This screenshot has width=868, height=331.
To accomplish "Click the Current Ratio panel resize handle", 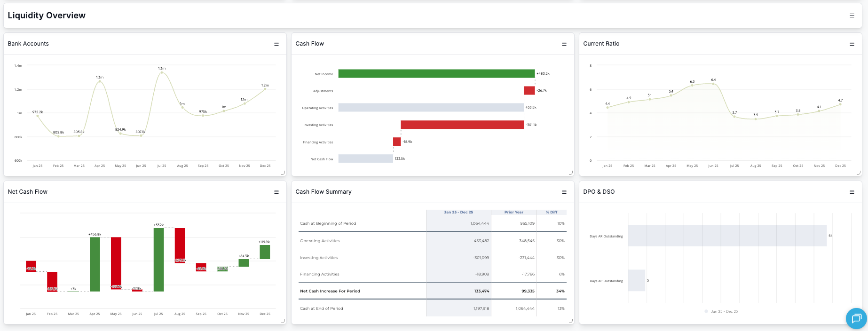I will (x=859, y=173).
